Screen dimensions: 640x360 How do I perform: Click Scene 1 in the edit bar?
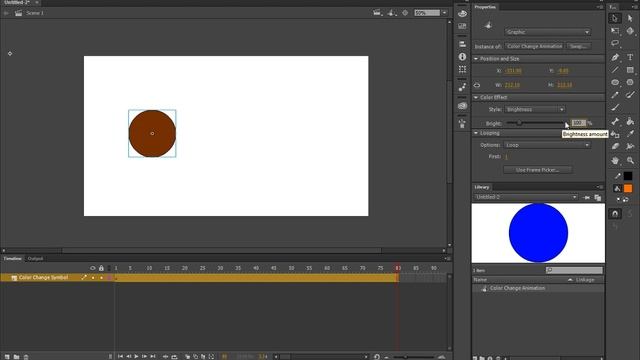(35, 13)
